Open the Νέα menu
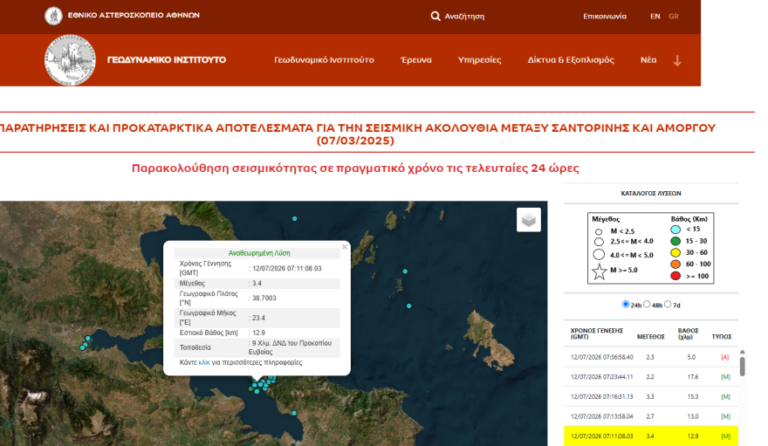The height and width of the screenshot is (446, 768). pos(648,60)
